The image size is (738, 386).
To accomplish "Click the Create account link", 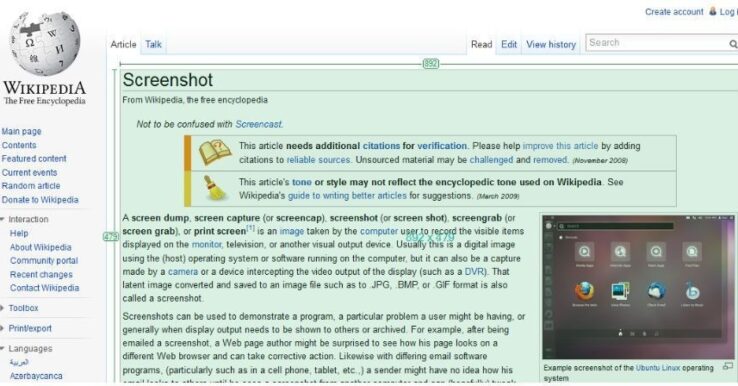I will 674,12.
